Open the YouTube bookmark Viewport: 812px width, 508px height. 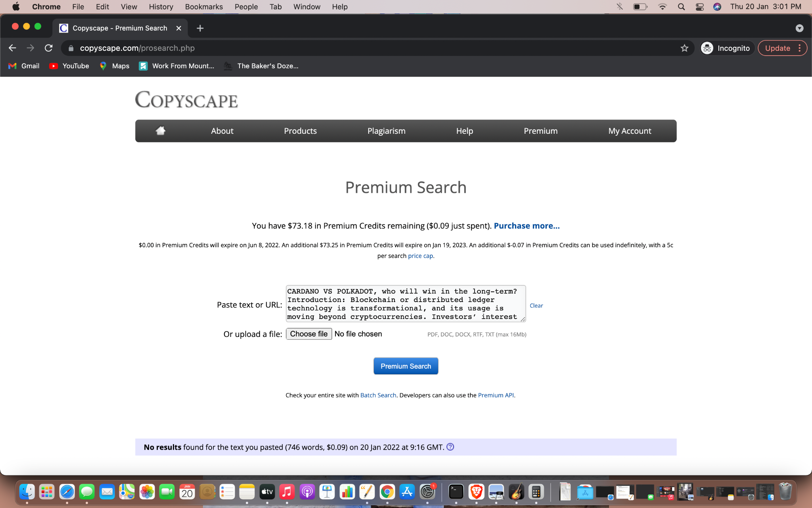[69, 66]
